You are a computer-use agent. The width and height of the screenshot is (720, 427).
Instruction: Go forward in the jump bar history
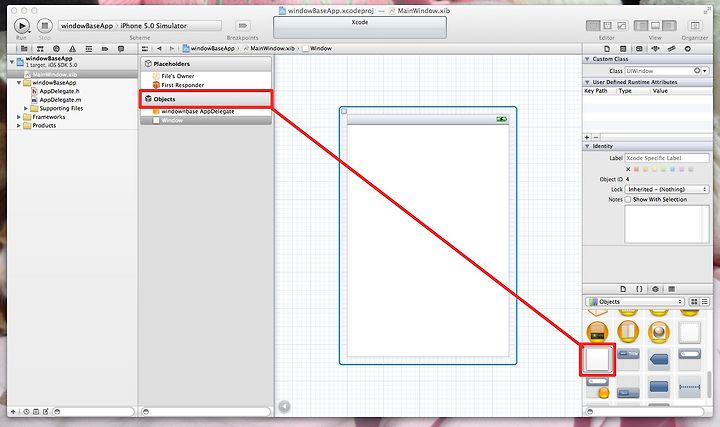click(172, 49)
